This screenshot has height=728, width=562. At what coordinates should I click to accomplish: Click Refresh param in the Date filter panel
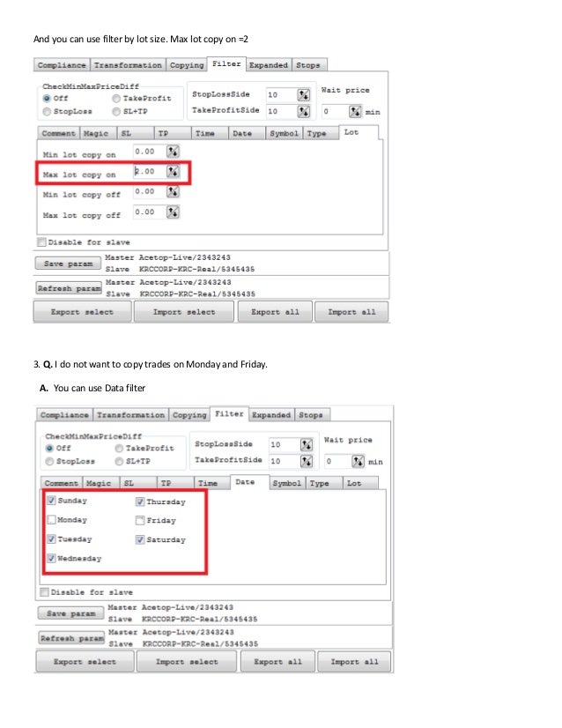coord(72,638)
